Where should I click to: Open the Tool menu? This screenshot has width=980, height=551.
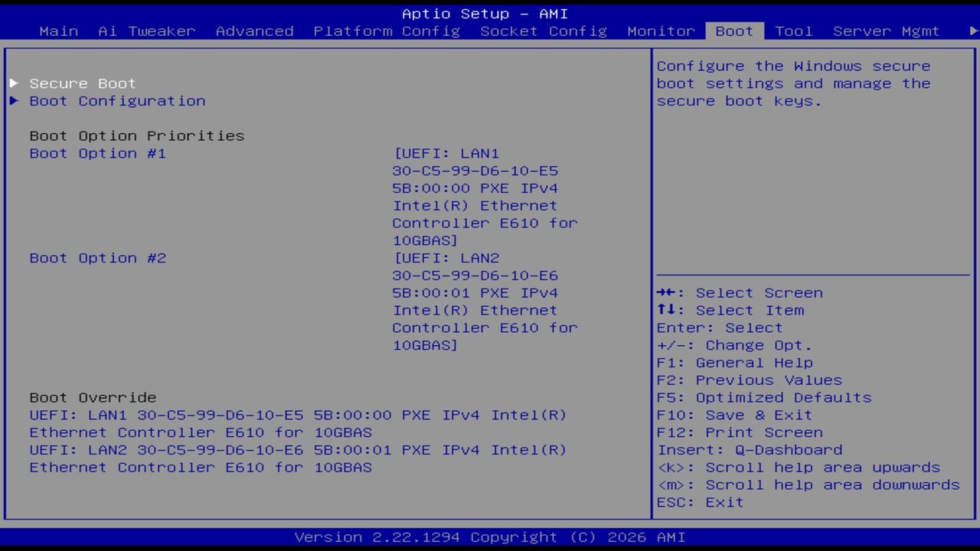pyautogui.click(x=793, y=31)
